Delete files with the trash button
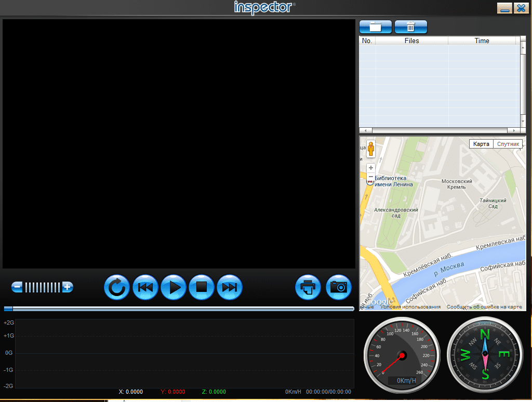532x402 pixels. pos(411,27)
